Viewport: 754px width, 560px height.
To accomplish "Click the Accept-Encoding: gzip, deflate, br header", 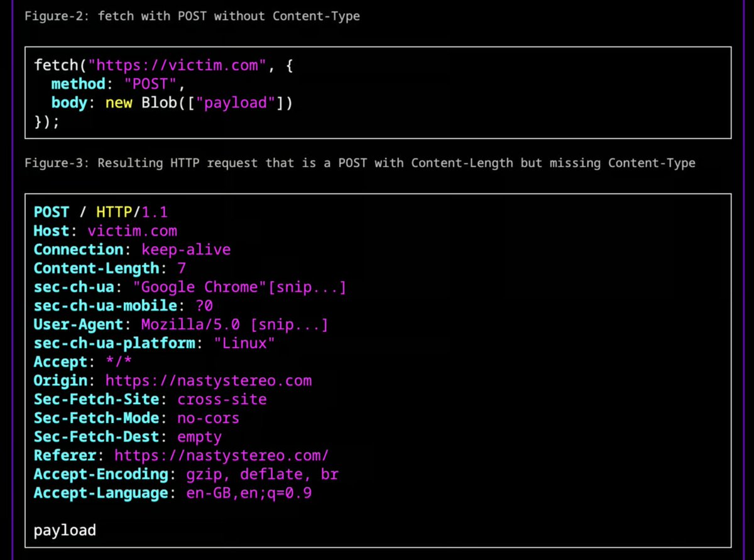I will point(186,474).
